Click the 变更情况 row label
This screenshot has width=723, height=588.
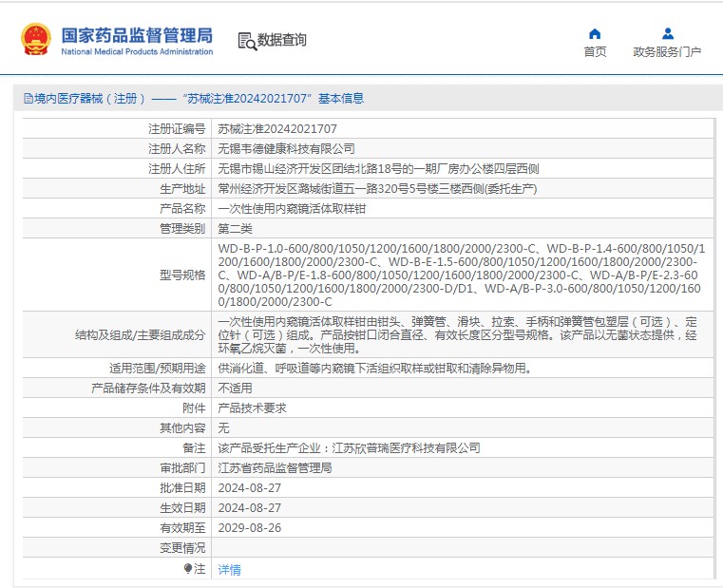[x=182, y=548]
